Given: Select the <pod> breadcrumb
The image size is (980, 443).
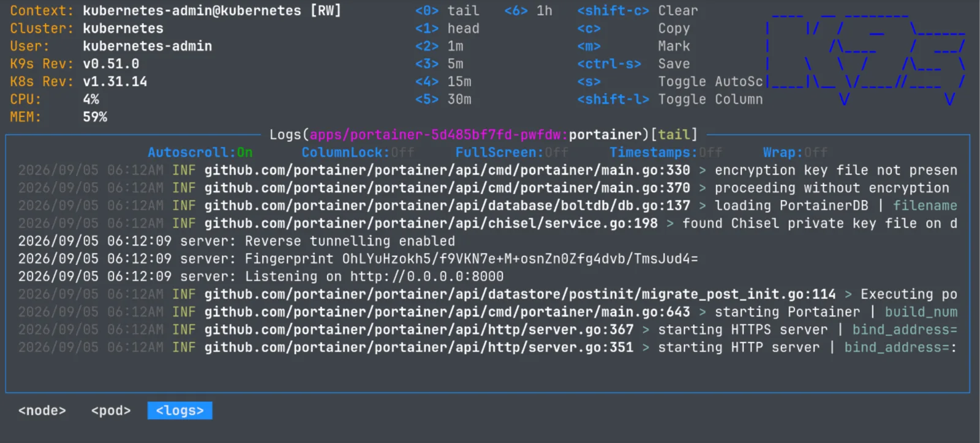Looking at the screenshot, I should point(111,411).
